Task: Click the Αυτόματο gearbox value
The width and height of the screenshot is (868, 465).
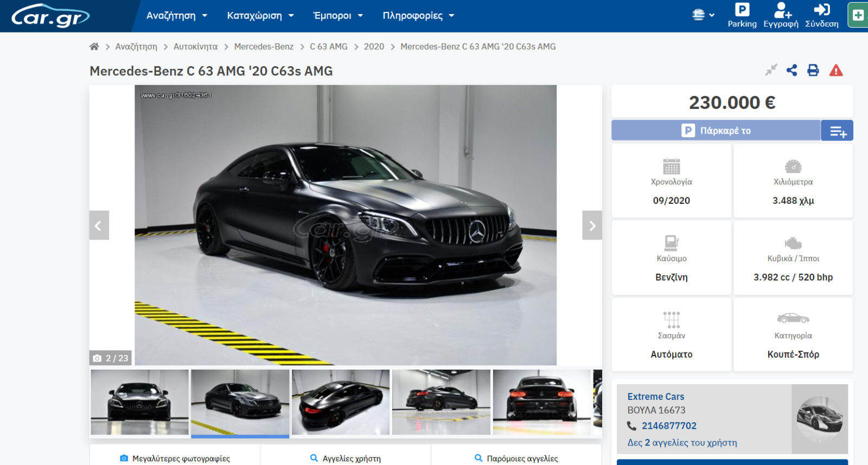Action: tap(672, 354)
